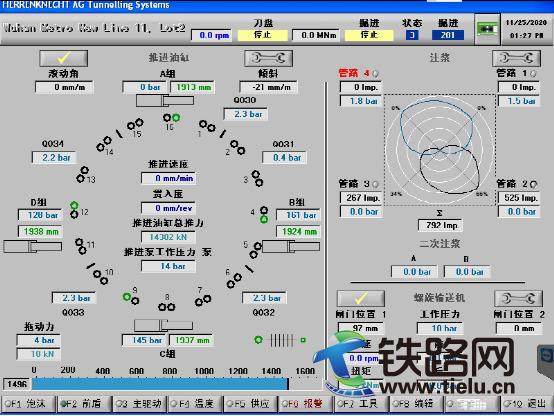Click advance ring number 201
Image resolution: width=554 pixels, height=416 pixels.
click(448, 35)
